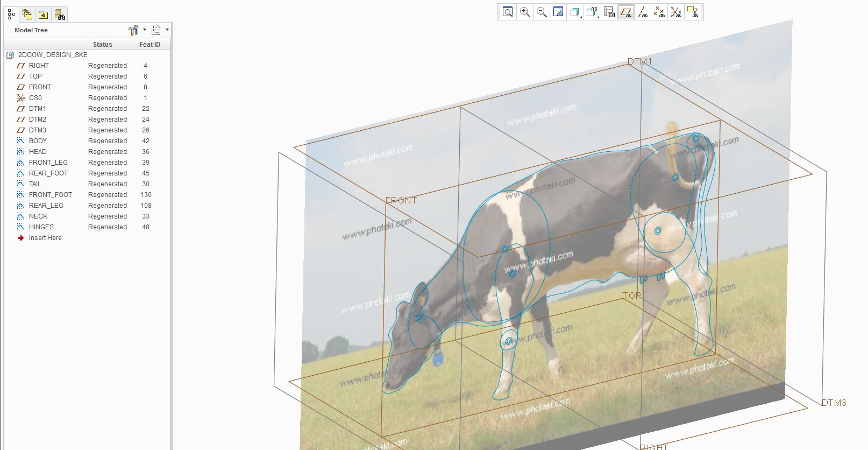Screen dimensions: 868x450
Task: Select the DTM2 datum plane item
Action: click(38, 119)
